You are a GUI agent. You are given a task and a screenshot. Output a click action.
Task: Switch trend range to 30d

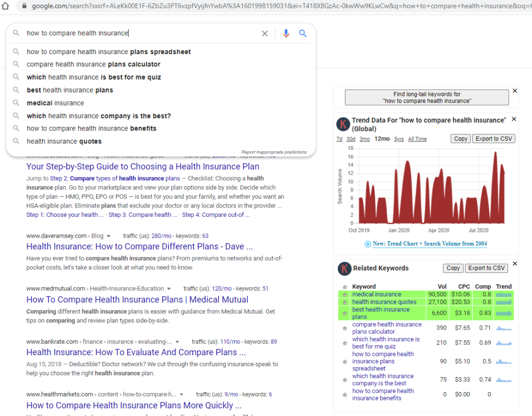[x=351, y=139]
